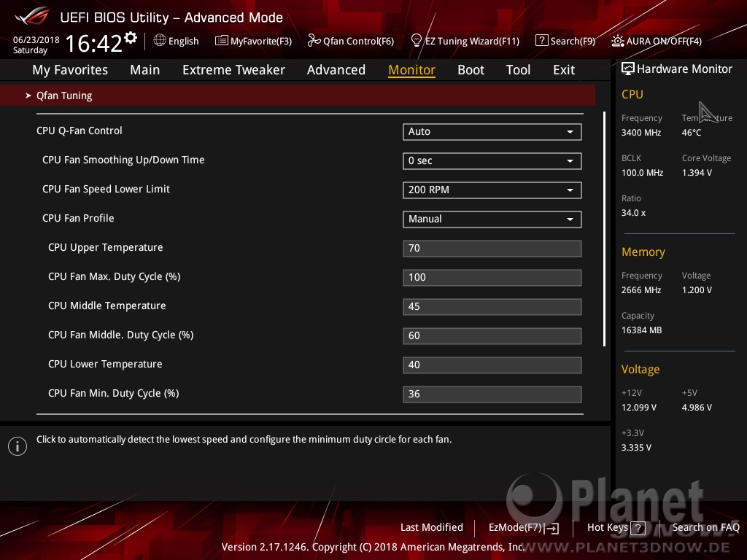Select CPU Fan Speed Lower Limit label

[106, 189]
